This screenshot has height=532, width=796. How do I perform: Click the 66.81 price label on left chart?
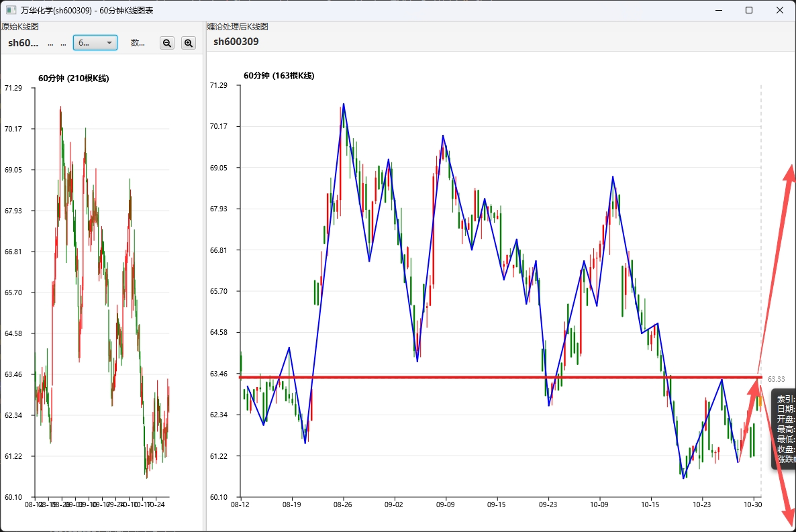point(13,252)
